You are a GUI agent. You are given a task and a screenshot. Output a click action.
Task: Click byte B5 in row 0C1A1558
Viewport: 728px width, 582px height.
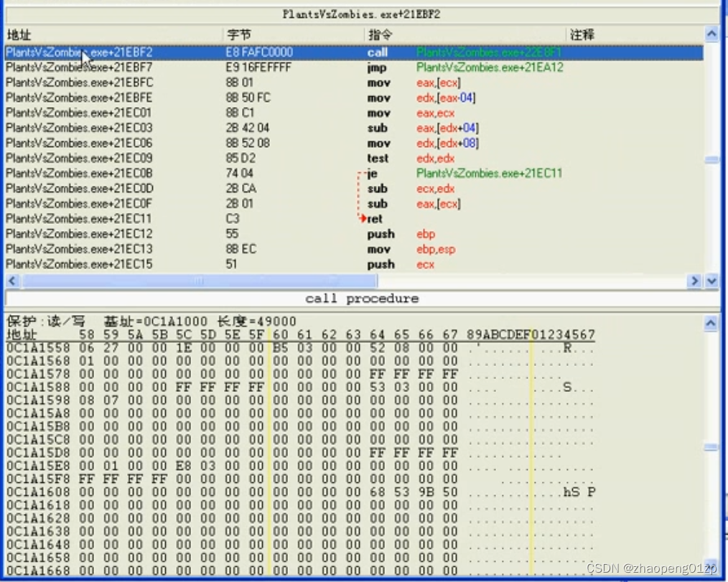[281, 348]
